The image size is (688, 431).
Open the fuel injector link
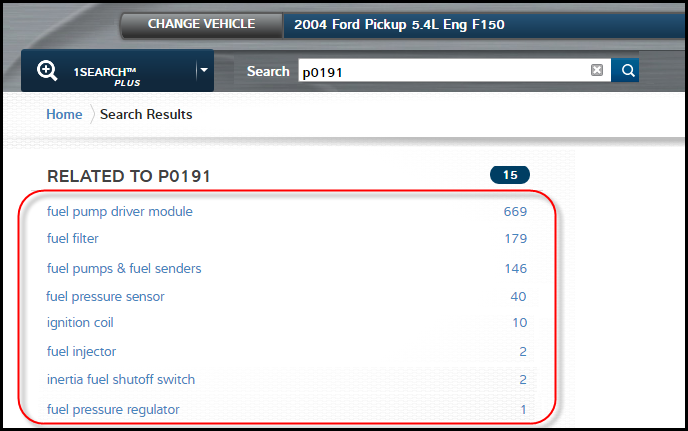tap(82, 351)
